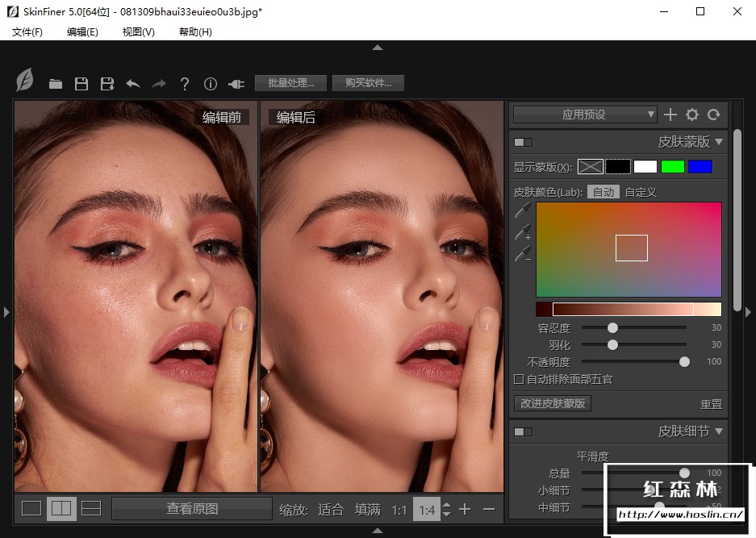The width and height of the screenshot is (756, 538).
Task: Click the plug-in connector icon
Action: point(236,84)
